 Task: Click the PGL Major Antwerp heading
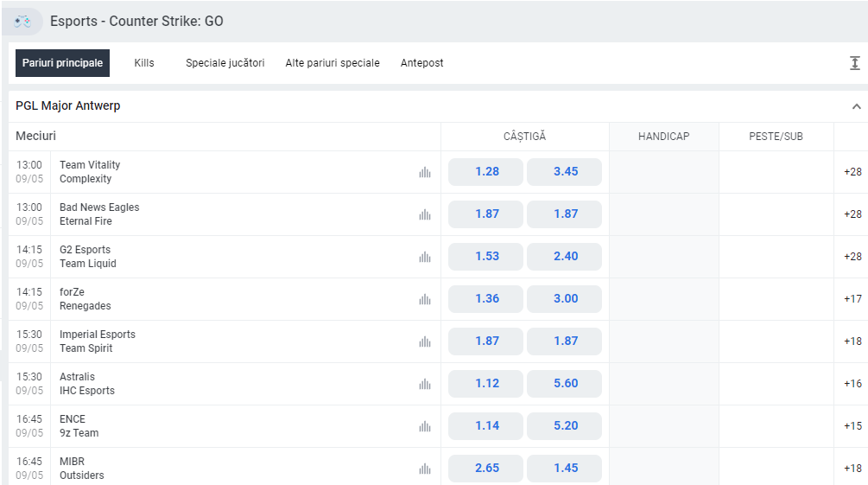[x=68, y=105]
